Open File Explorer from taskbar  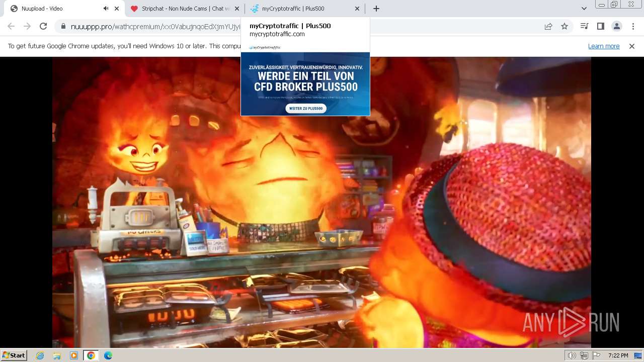pos(57,355)
